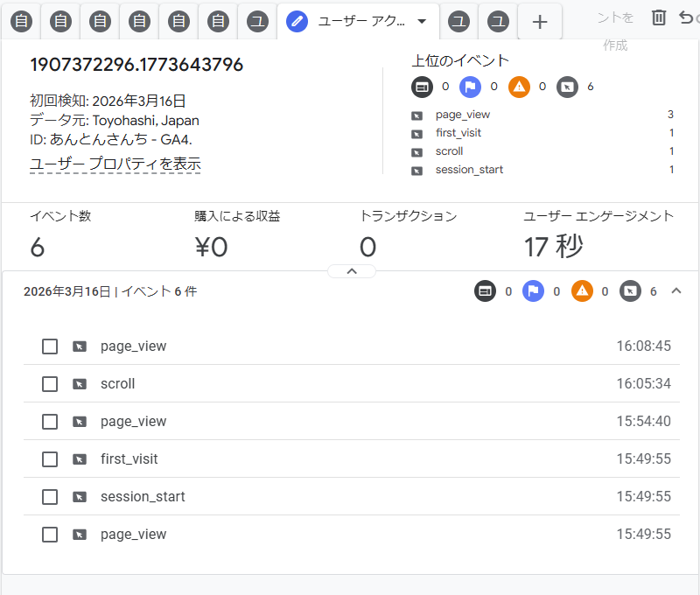The height and width of the screenshot is (595, 700).
Task: Select page_view in the top events list
Action: [462, 115]
